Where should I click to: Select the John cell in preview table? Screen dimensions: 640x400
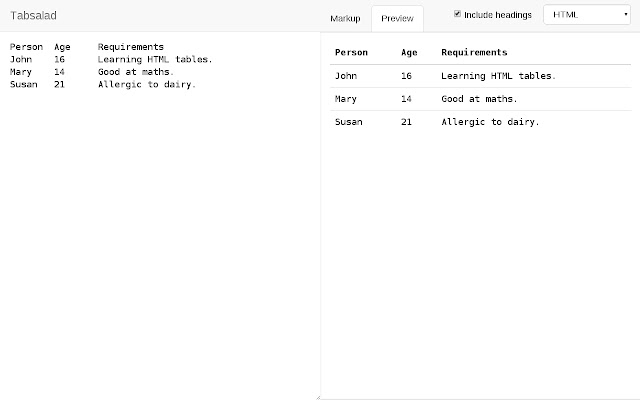[345, 75]
